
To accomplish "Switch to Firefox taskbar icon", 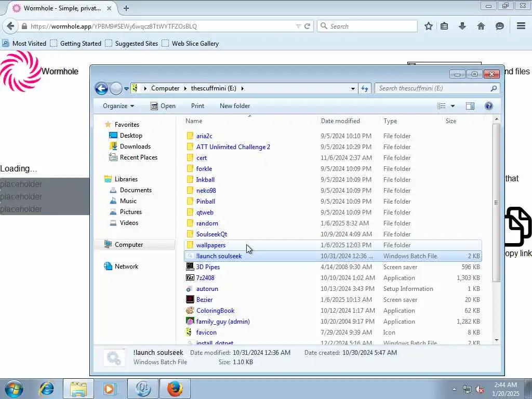I will coord(175,389).
